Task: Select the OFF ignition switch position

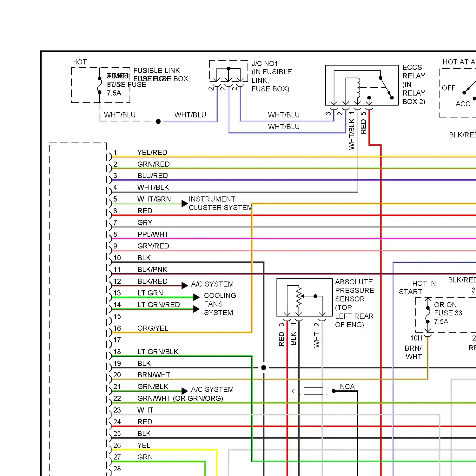Action: point(448,88)
